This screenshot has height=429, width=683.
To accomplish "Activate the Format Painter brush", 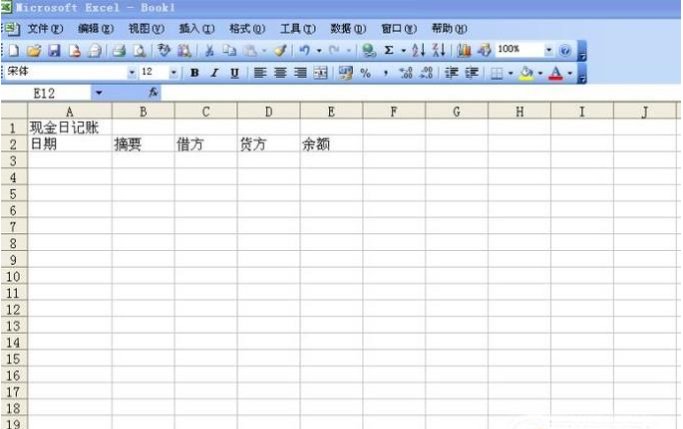I will [280, 51].
